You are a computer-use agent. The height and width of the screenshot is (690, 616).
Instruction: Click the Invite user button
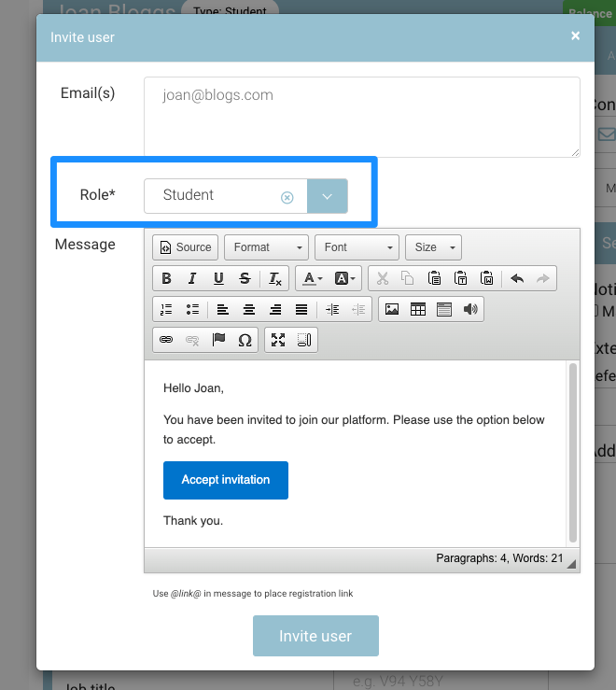point(315,636)
